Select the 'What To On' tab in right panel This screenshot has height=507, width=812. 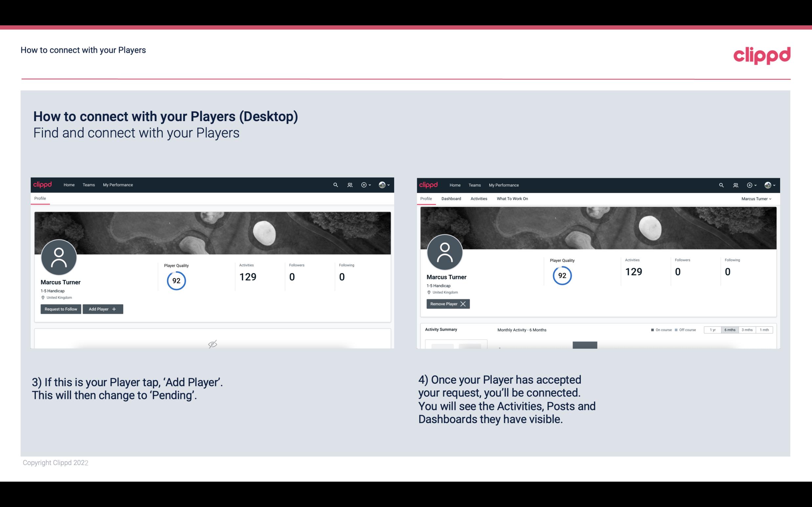point(512,199)
